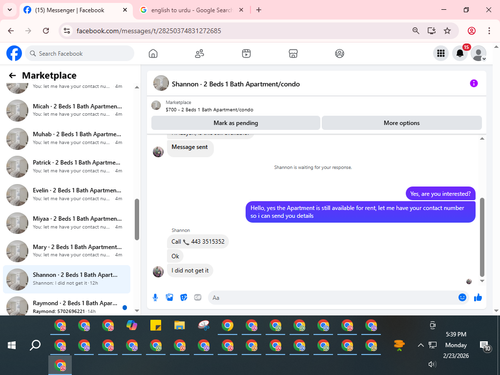Viewport: 500px width, 375px height.
Task: Call the phone number 443 3515352
Action: point(198,242)
